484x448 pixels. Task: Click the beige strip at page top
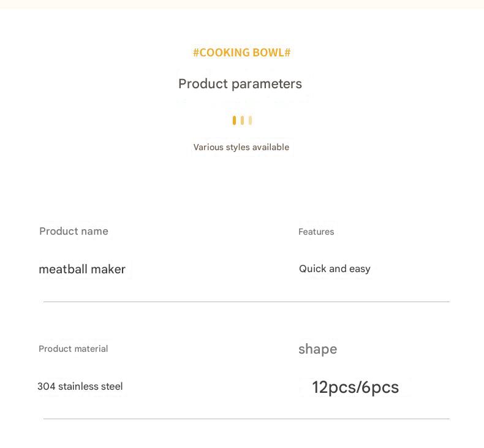242,4
